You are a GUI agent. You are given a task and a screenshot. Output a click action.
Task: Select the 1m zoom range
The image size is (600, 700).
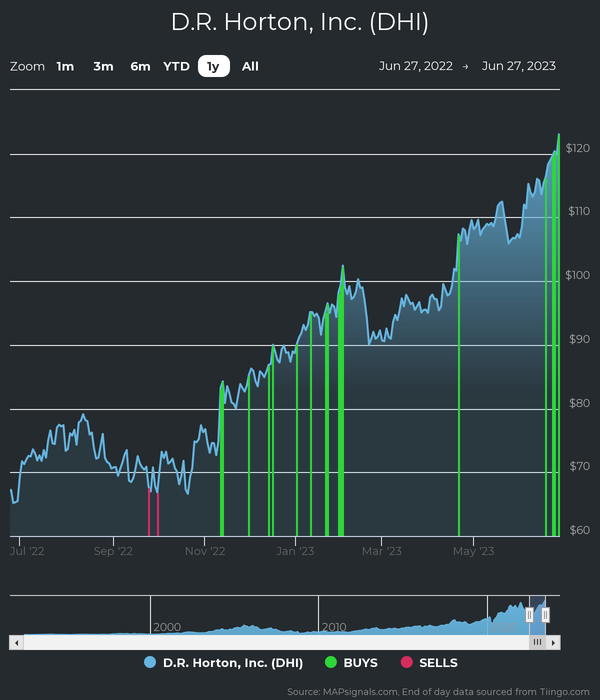65,66
